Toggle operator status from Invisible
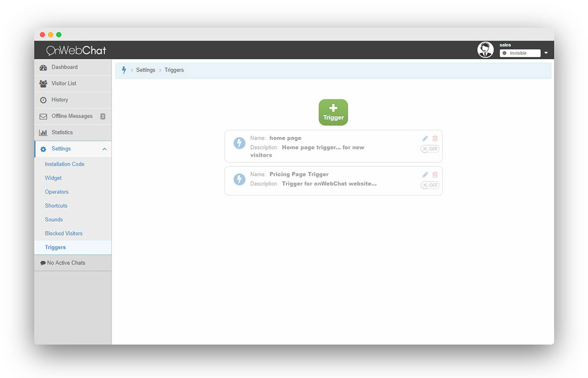 tap(519, 53)
